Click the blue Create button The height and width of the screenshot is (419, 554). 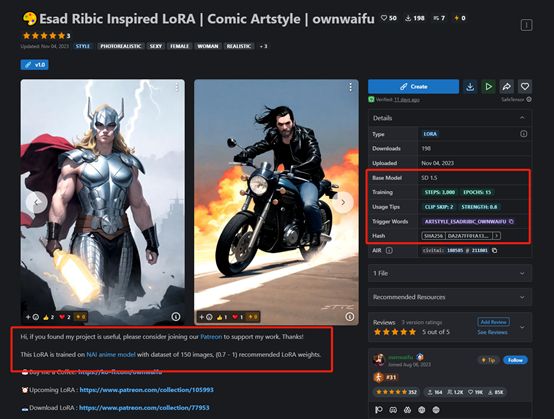(413, 87)
